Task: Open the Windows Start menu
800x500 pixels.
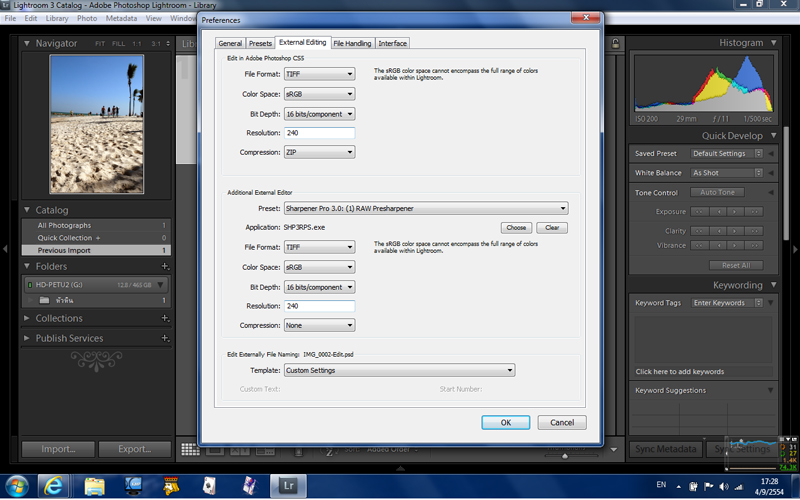Action: [17, 486]
